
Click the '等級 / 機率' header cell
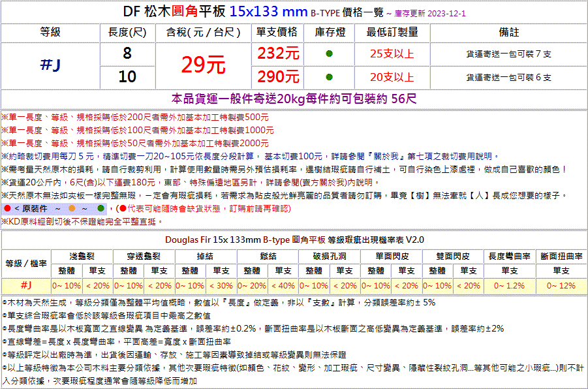[26, 263]
